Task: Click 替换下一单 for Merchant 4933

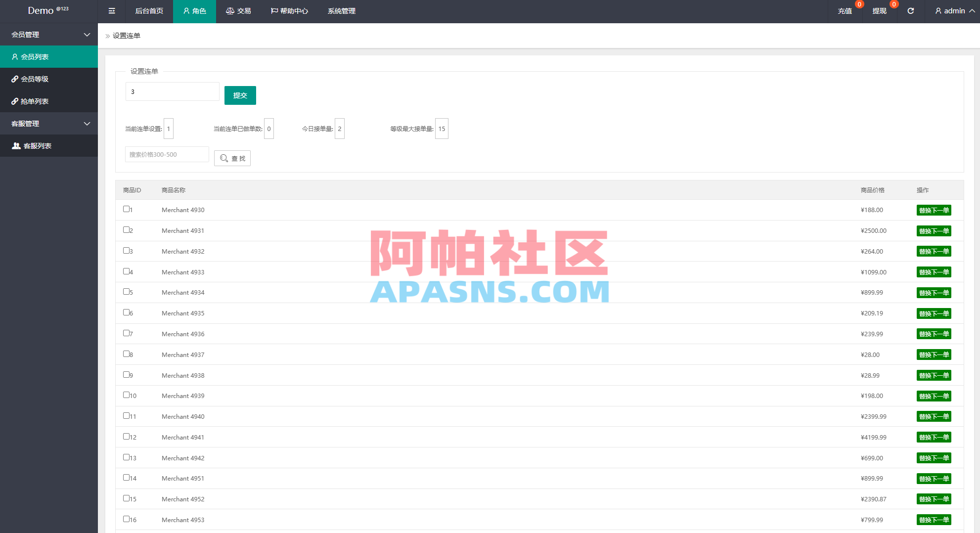Action: pyautogui.click(x=934, y=271)
